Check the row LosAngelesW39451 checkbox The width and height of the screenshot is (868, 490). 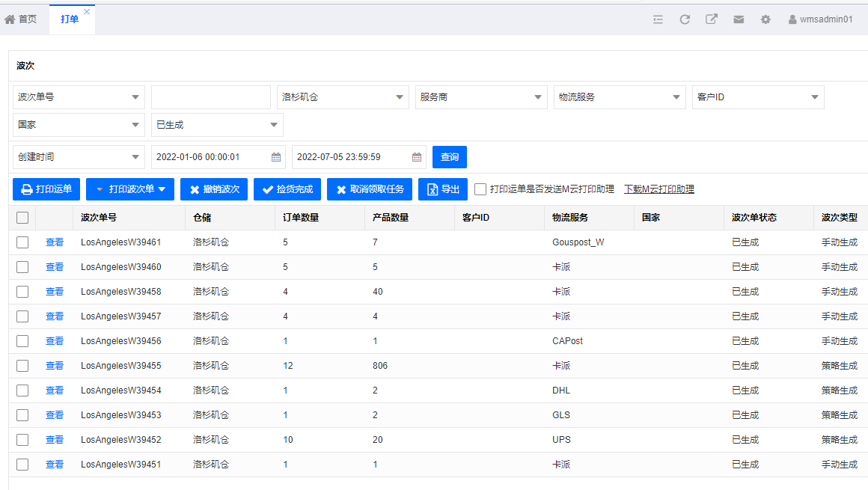(22, 465)
